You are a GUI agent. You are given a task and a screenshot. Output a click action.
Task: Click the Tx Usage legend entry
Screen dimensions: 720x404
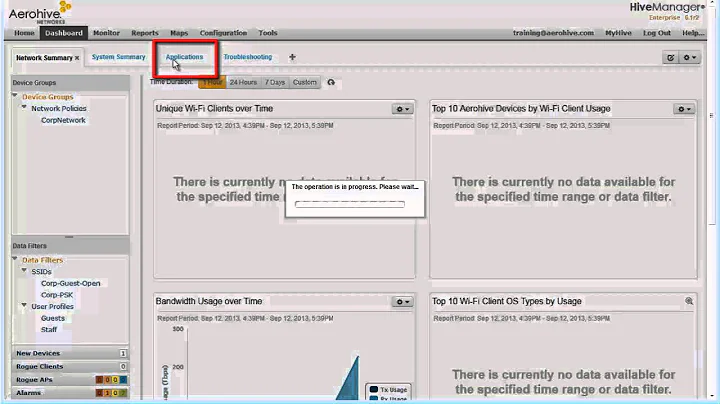[388, 389]
